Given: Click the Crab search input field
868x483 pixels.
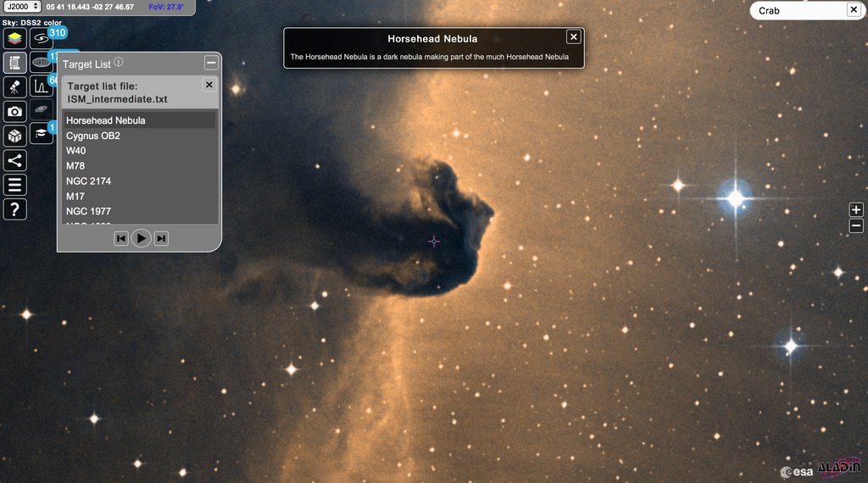Looking at the screenshot, I should pyautogui.click(x=800, y=10).
